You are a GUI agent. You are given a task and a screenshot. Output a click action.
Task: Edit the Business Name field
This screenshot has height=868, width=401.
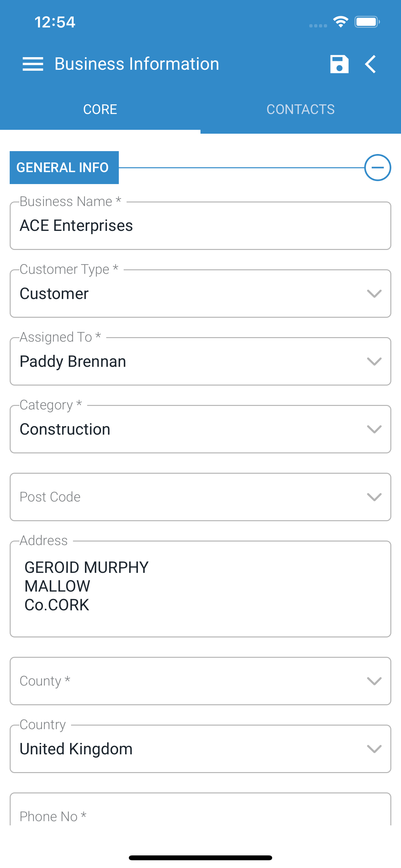coord(200,226)
